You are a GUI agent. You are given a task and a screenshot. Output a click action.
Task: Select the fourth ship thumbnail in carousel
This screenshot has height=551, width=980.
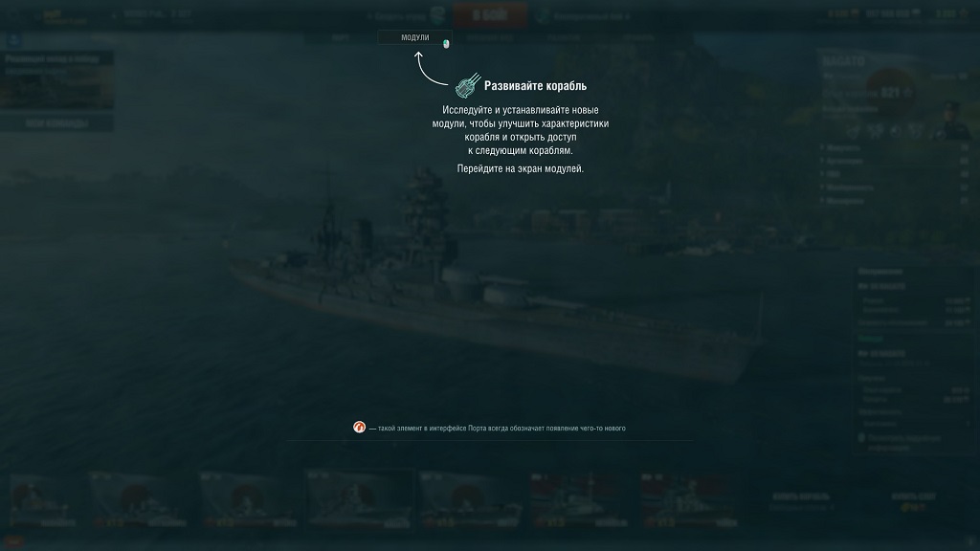tap(360, 499)
